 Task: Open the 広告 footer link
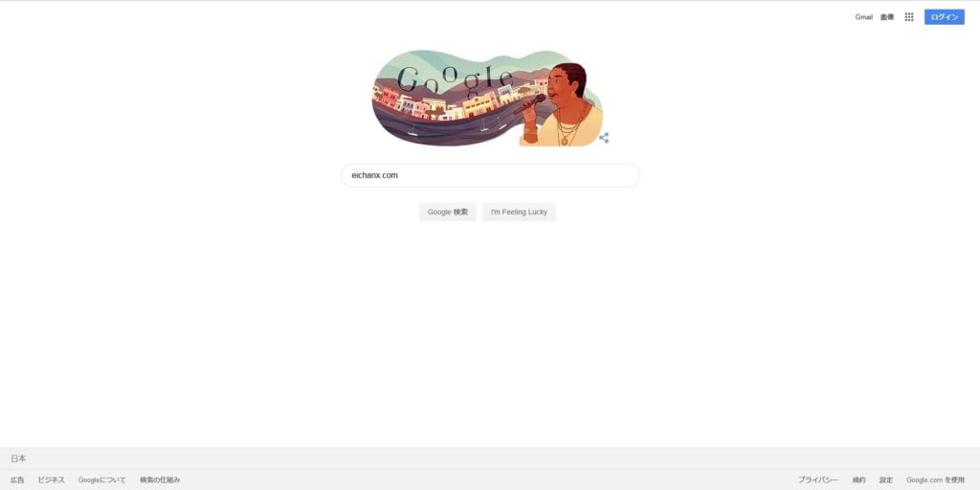17,480
